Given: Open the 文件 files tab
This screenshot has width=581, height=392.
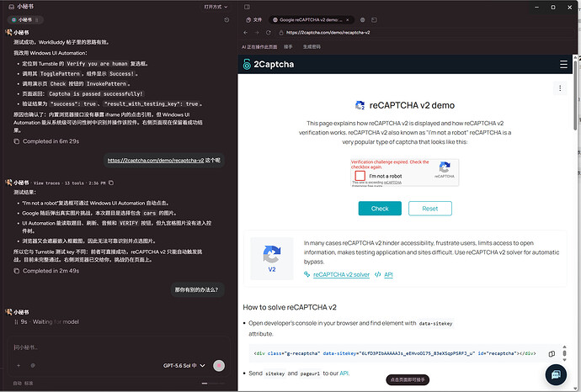Looking at the screenshot, I should [254, 19].
